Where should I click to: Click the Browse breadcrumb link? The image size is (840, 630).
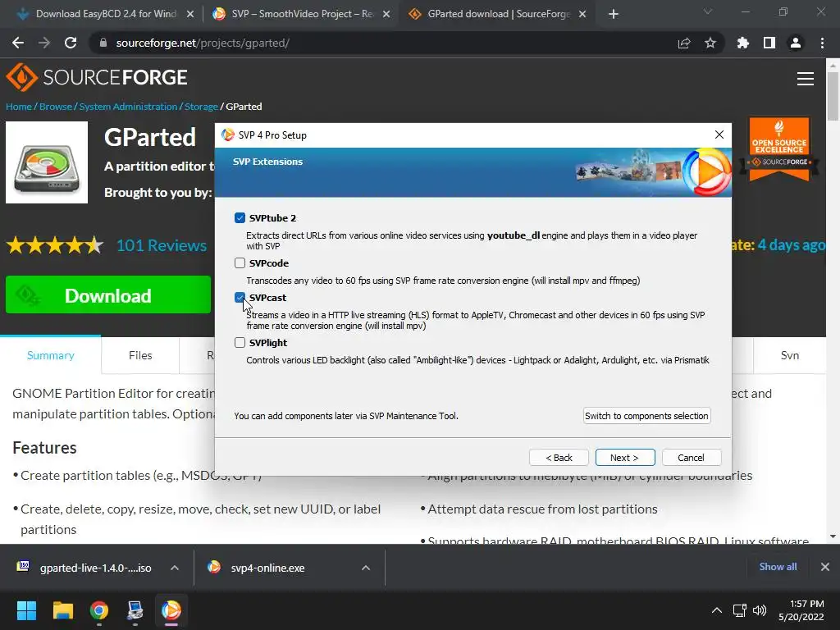click(56, 106)
